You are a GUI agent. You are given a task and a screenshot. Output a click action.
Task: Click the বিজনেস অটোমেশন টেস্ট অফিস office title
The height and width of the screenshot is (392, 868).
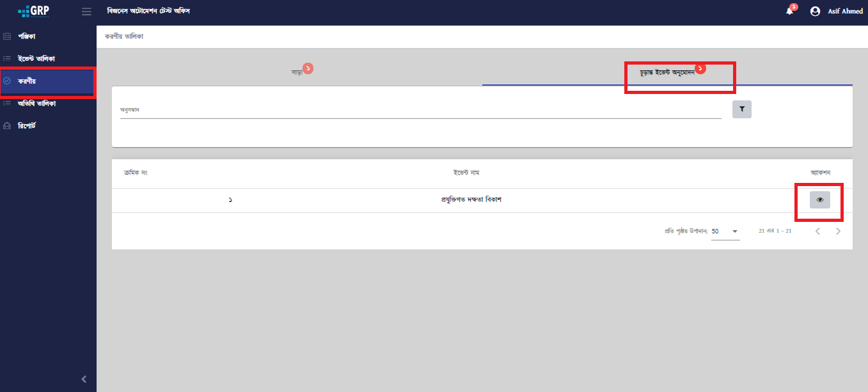[x=148, y=12]
